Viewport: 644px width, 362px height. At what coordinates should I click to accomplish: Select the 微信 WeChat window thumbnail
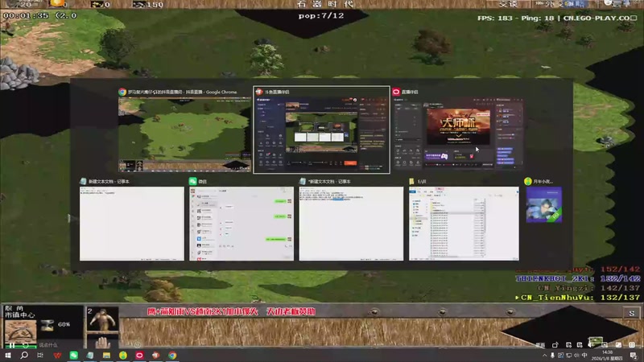click(242, 224)
